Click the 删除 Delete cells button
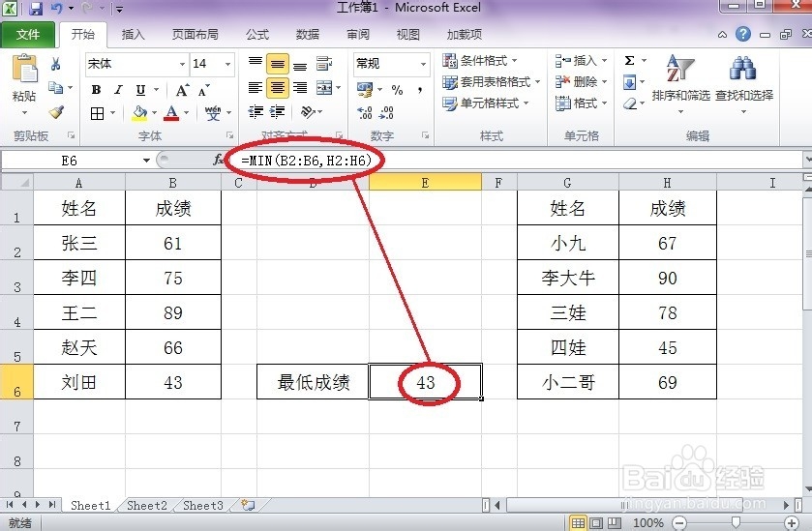Viewport: 812px width, 531px height. pos(580,82)
